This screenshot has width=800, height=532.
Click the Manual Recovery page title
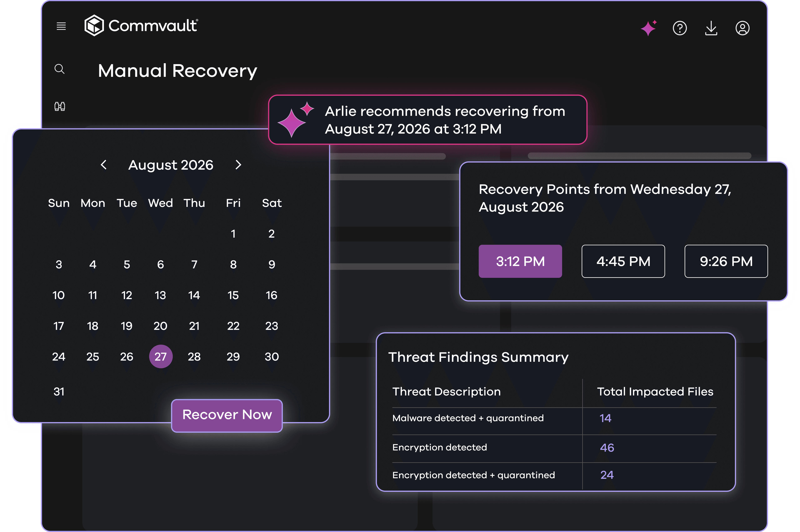click(x=177, y=71)
